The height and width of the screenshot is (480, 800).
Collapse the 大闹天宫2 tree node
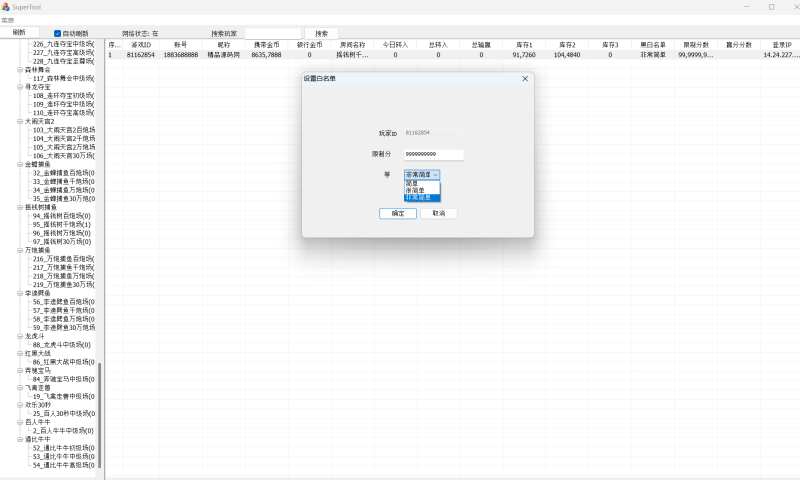click(19, 121)
